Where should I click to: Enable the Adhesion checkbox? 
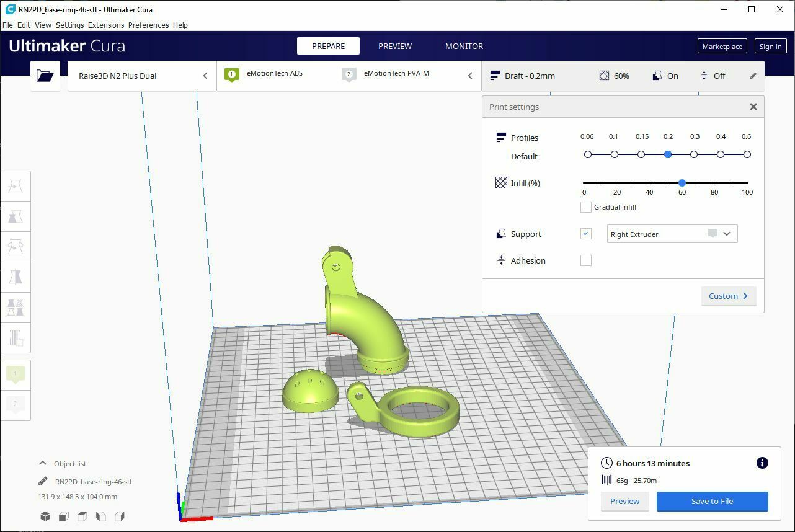coord(585,260)
